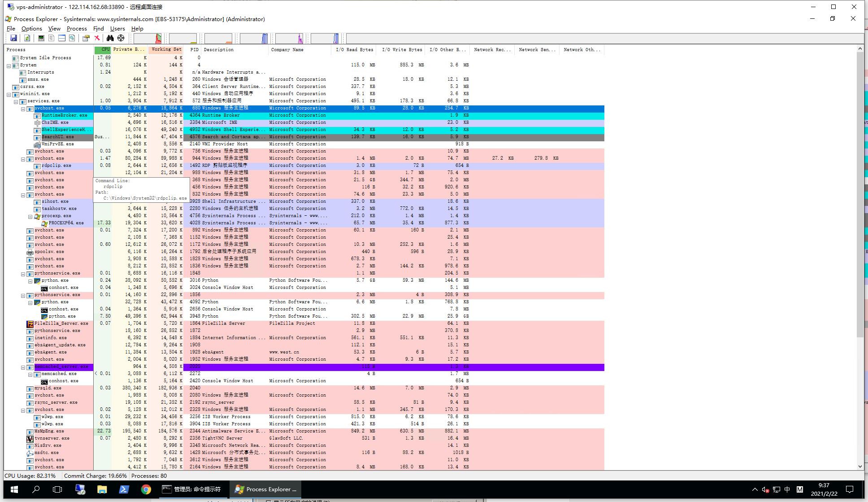The image size is (868, 502).
Task: Open Server Manager from the taskbar
Action: 80,489
